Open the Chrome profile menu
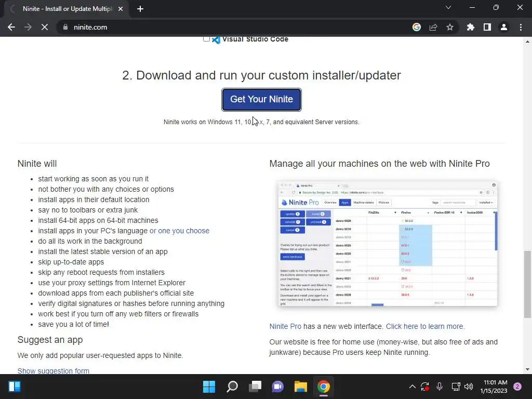Viewport: 532px width, 399px height. (x=504, y=27)
